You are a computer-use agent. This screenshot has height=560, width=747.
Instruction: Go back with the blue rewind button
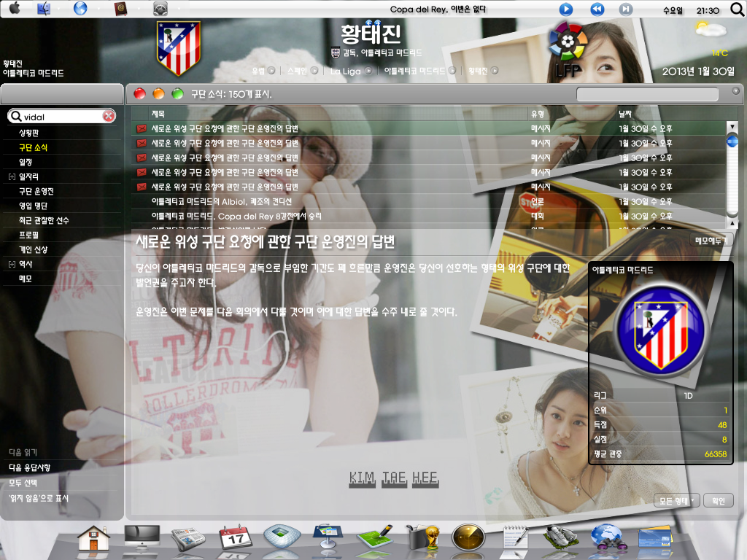(597, 9)
